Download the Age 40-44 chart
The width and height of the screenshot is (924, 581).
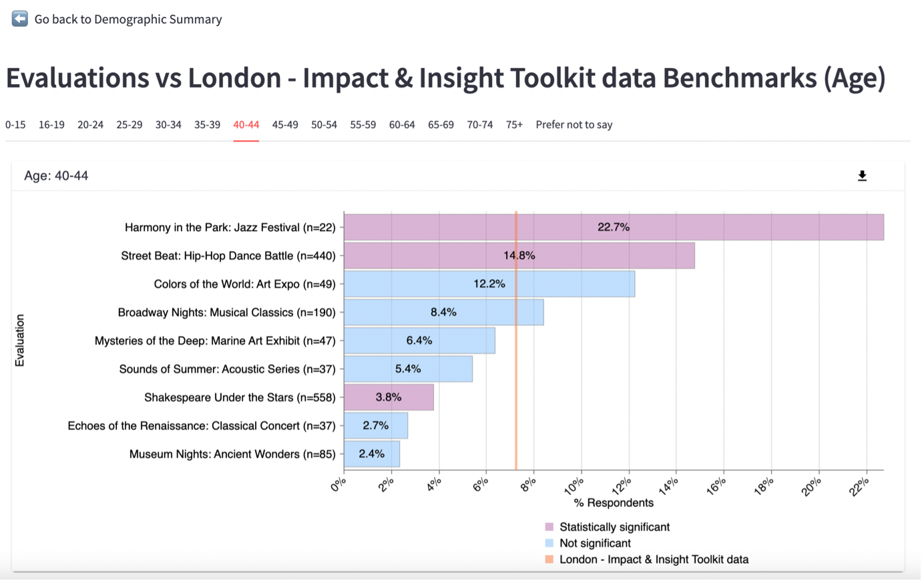coord(862,176)
